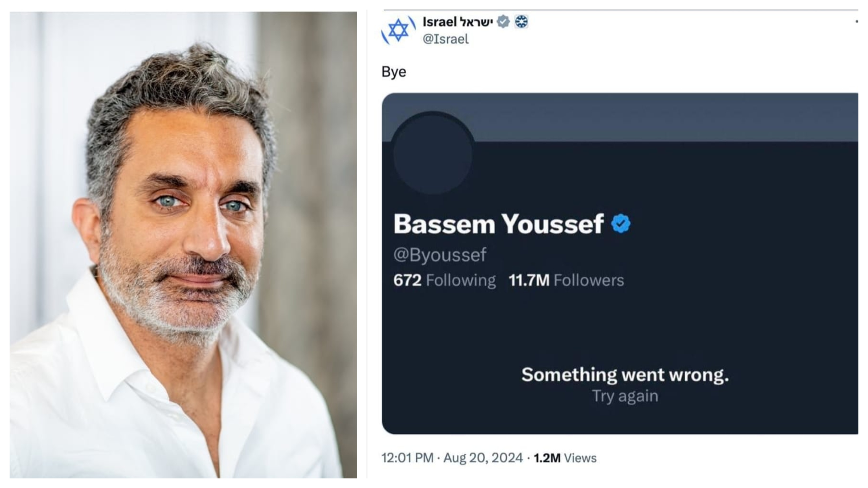The width and height of the screenshot is (868, 488).
Task: Open the 11.7M Followers list
Action: [566, 280]
